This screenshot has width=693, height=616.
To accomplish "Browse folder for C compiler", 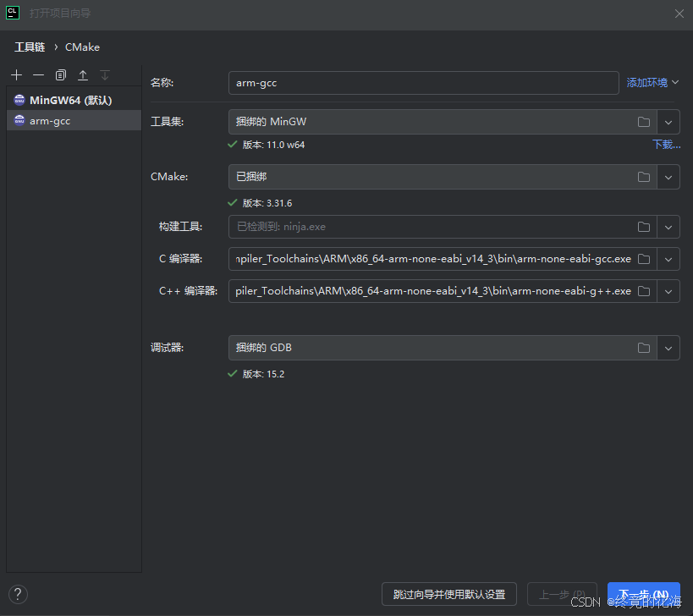I will pyautogui.click(x=644, y=259).
